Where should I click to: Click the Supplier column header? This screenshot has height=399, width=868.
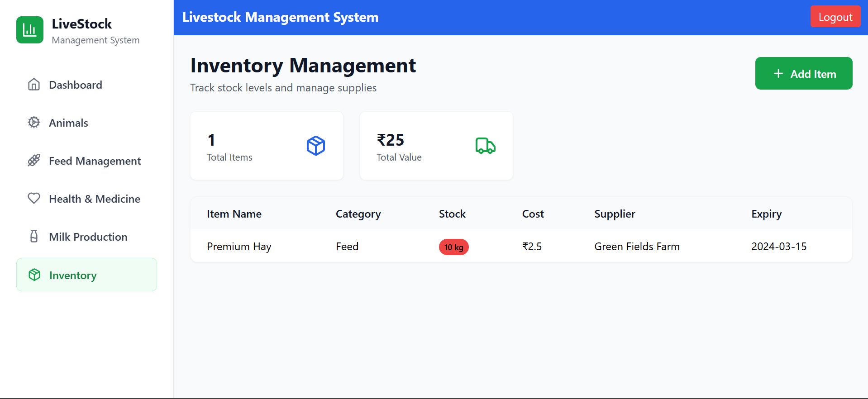[615, 214]
